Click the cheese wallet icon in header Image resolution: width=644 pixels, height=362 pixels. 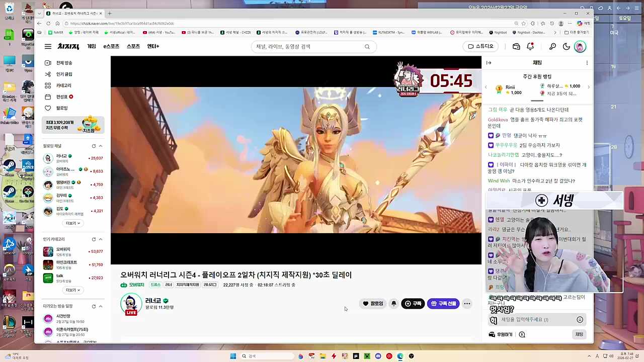pyautogui.click(x=516, y=46)
